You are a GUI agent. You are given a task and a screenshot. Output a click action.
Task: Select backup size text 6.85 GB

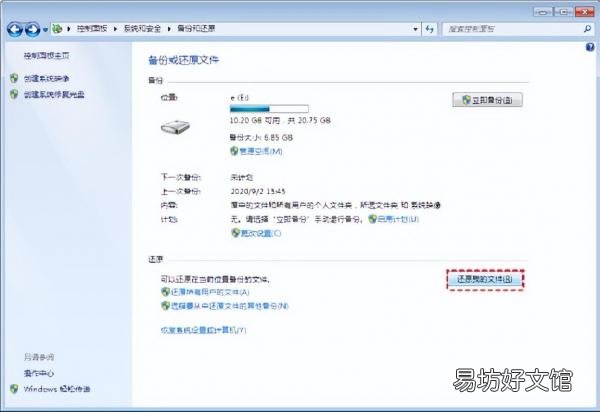(x=279, y=138)
